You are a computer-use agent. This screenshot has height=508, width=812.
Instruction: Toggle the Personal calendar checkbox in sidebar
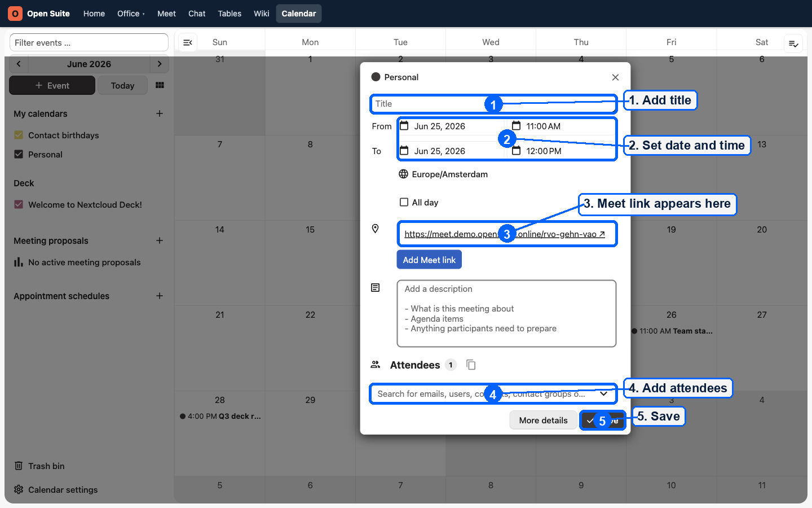click(x=19, y=154)
